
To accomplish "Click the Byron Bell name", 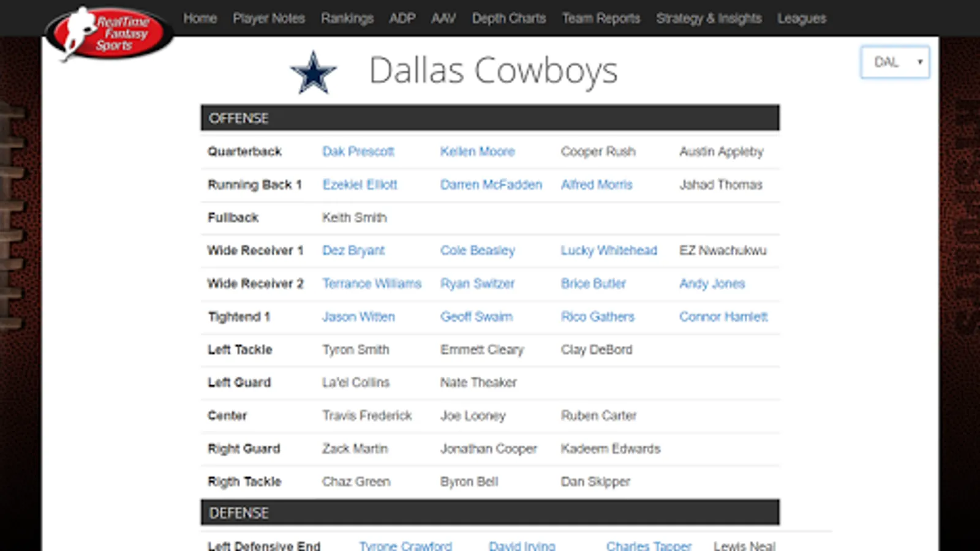I will 469,482.
